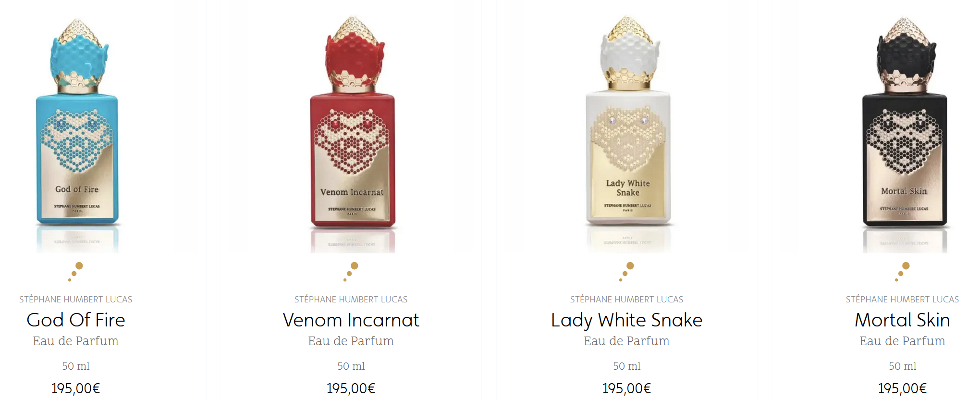
Task: Click the gold dots icon under Lady White Snake
Action: 627,272
